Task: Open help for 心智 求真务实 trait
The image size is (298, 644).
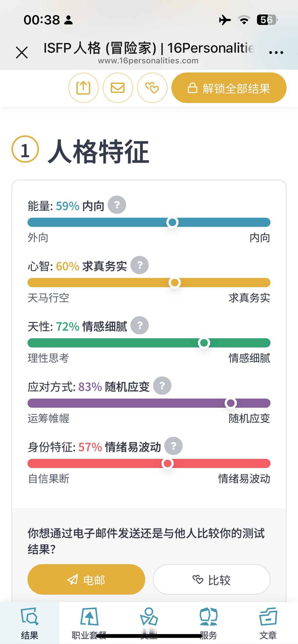Action: (140, 265)
